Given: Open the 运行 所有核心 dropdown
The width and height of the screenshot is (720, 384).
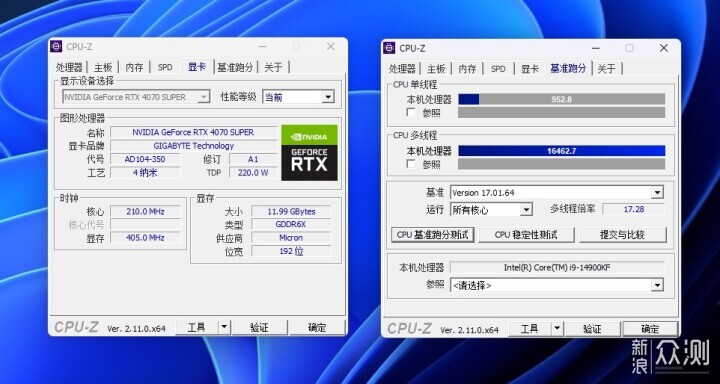Looking at the screenshot, I should click(x=526, y=209).
